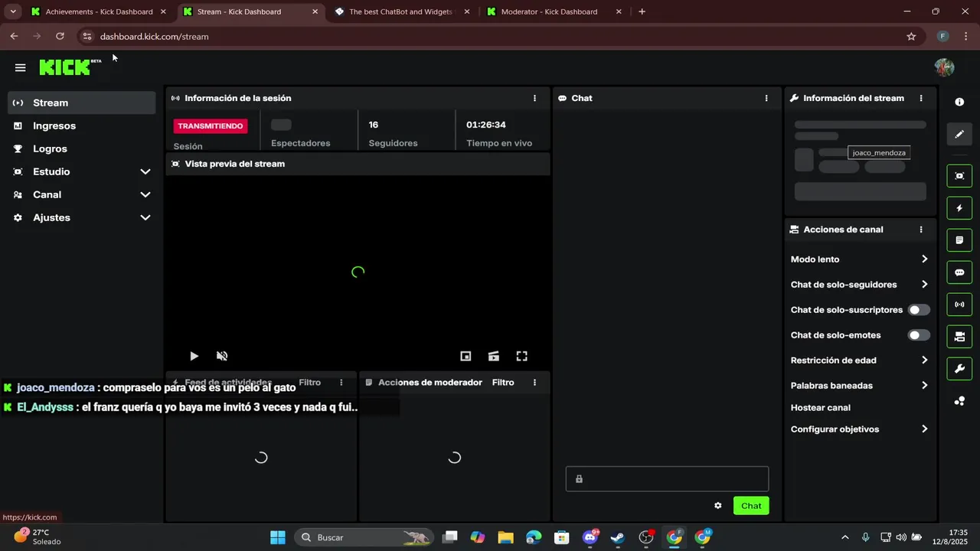This screenshot has height=551, width=980.
Task: Unmute the stream preview audio
Action: pos(222,356)
